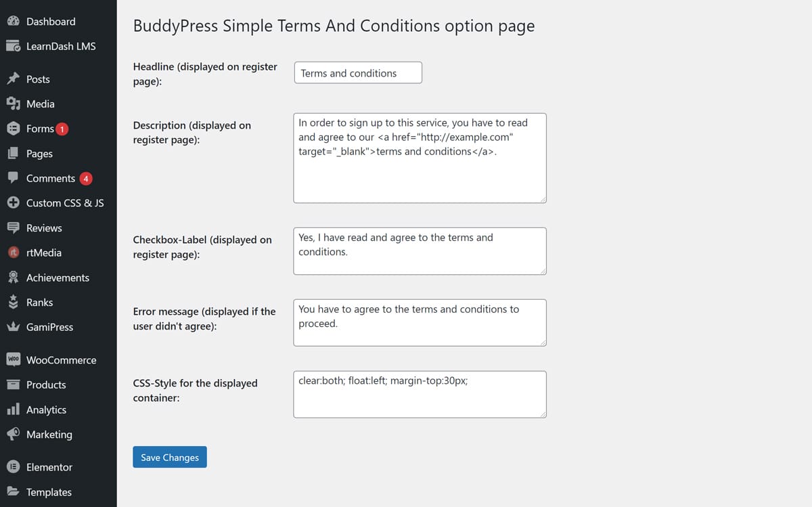The image size is (812, 507).
Task: Go to the Analytics menu
Action: coord(46,410)
